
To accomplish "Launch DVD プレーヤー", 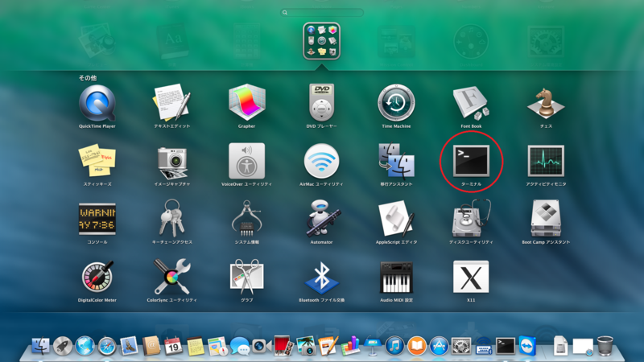I will pos(321,103).
